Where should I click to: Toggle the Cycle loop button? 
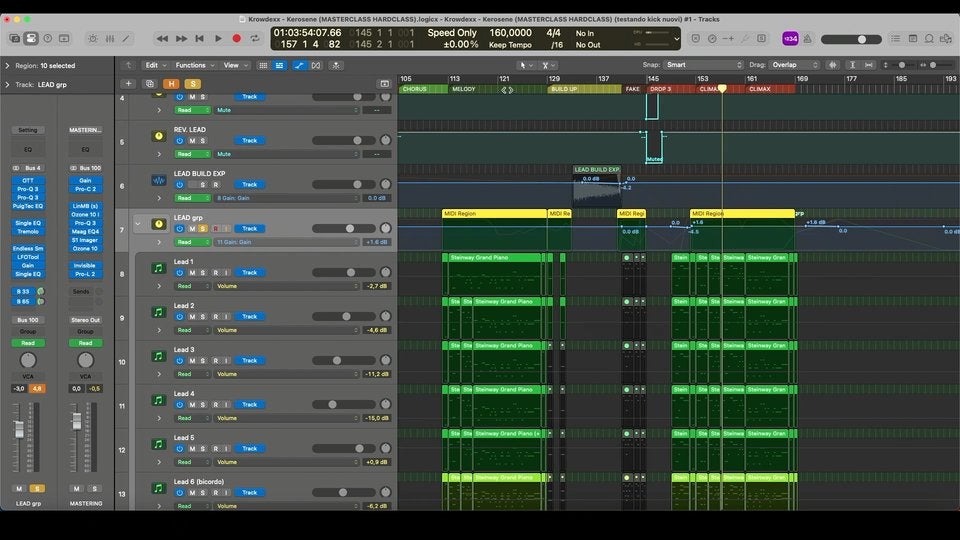255,39
